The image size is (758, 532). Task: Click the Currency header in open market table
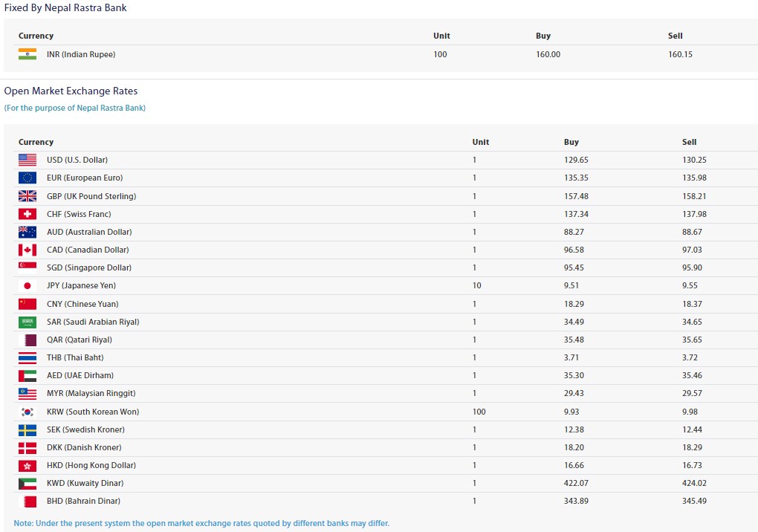[36, 142]
